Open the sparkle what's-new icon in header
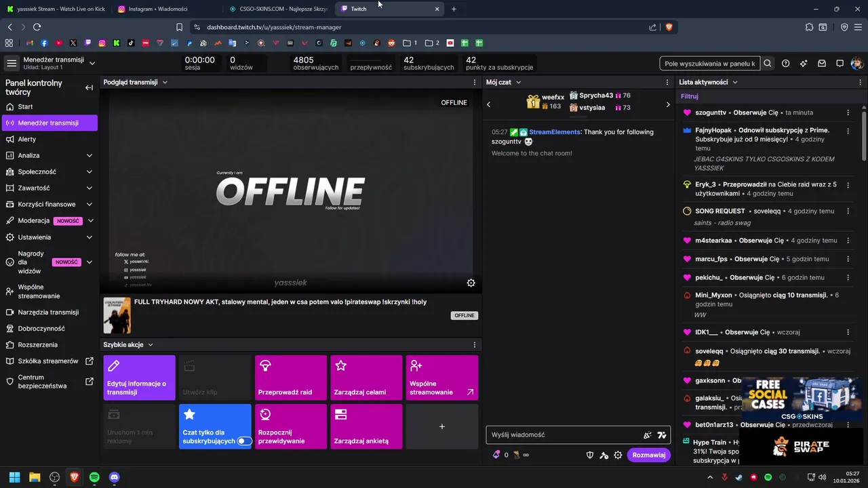868x488 pixels. point(804,63)
